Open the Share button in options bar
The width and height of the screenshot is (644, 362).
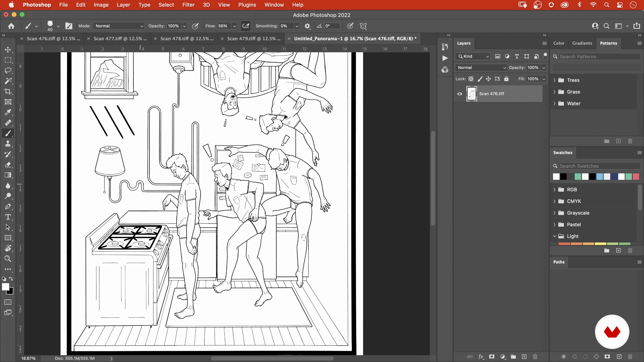(x=637, y=26)
